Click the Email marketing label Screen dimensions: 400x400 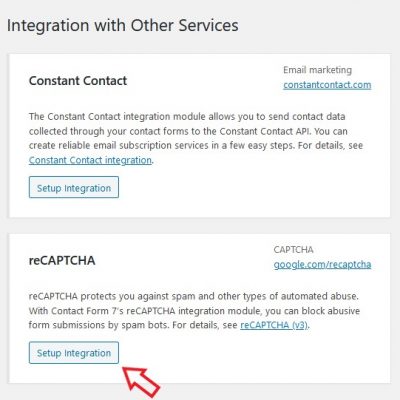(317, 70)
